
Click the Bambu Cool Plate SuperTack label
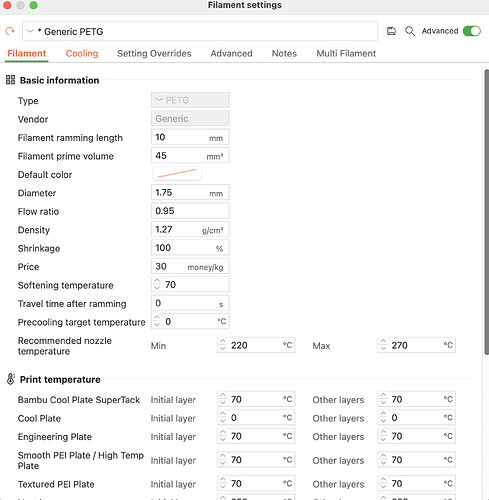point(79,400)
